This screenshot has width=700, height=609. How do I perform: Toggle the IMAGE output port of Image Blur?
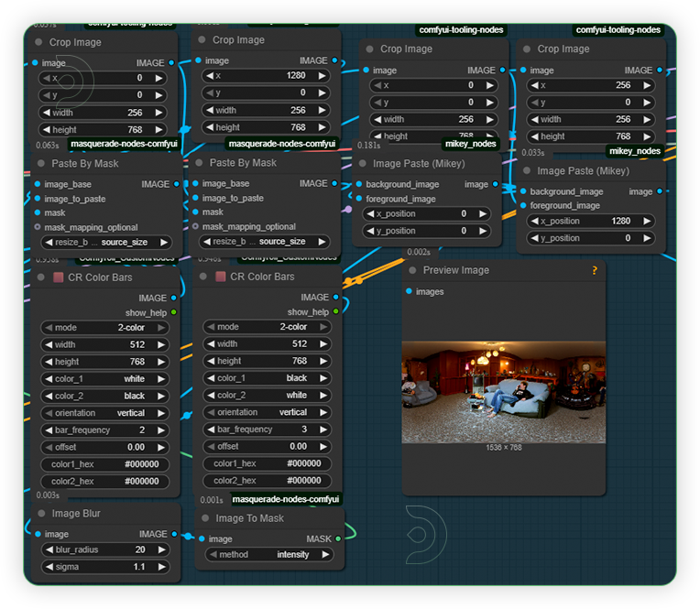174,534
